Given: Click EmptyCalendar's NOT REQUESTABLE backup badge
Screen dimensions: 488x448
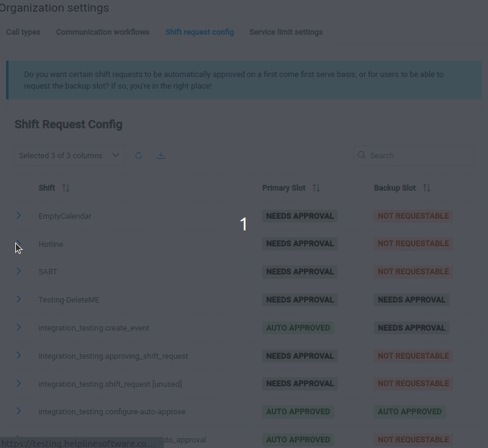Looking at the screenshot, I should [413, 216].
